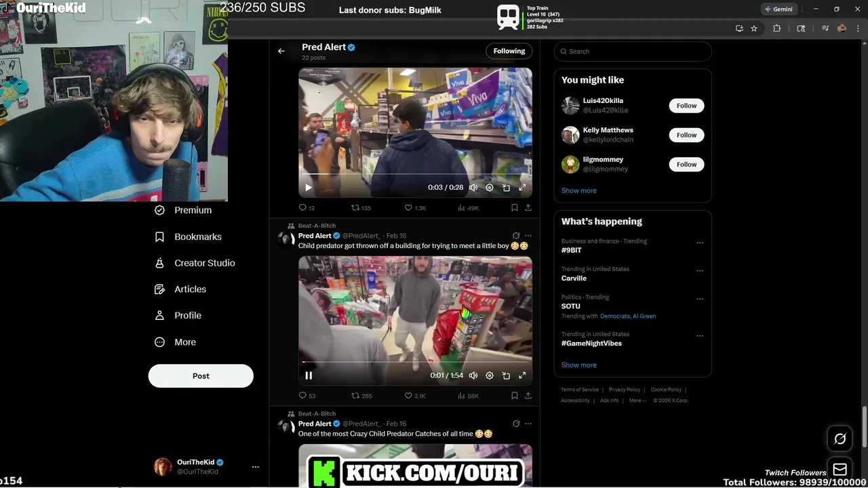Open more options on the Feb 16 building post
868x488 pixels.
(x=528, y=236)
